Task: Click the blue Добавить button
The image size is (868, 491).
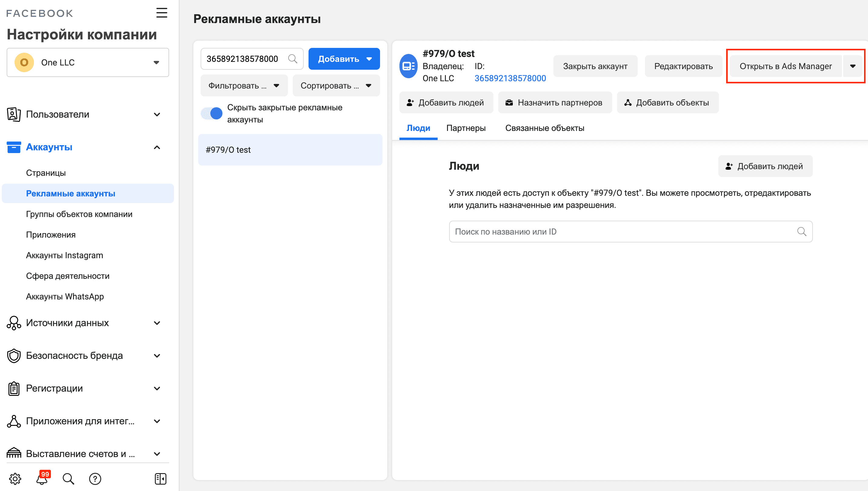Action: [x=344, y=59]
